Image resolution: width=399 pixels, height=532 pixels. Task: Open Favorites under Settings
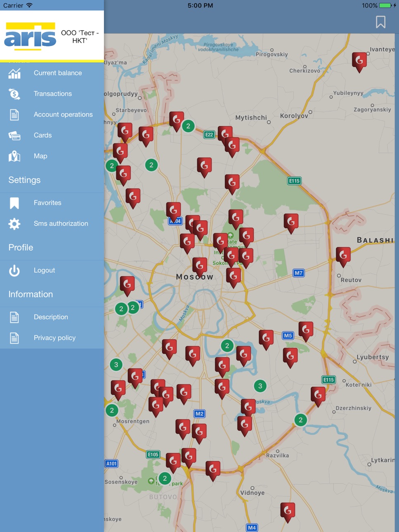click(x=52, y=202)
